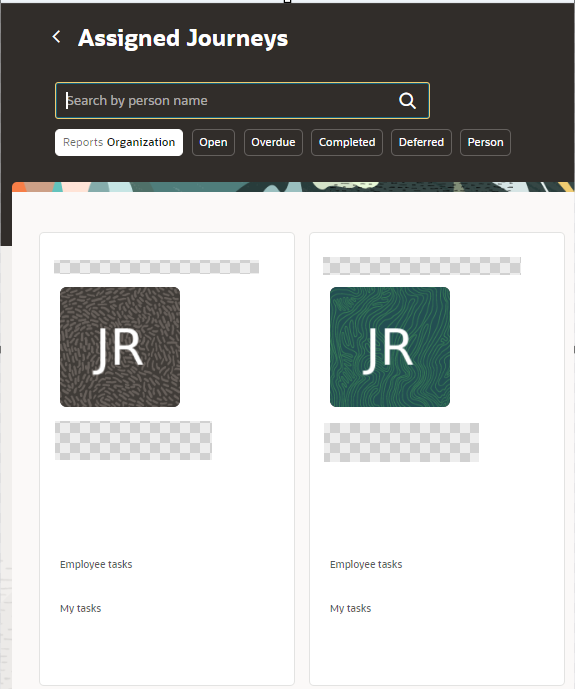The height and width of the screenshot is (689, 575).
Task: Click the Assigned Journeys page heading
Action: [183, 38]
